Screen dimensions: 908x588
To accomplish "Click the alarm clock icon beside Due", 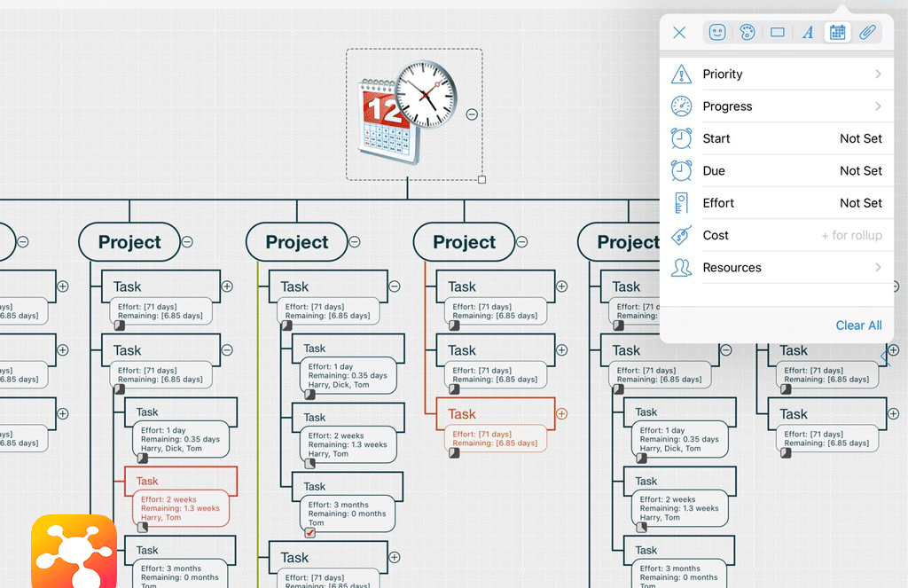I will click(681, 170).
